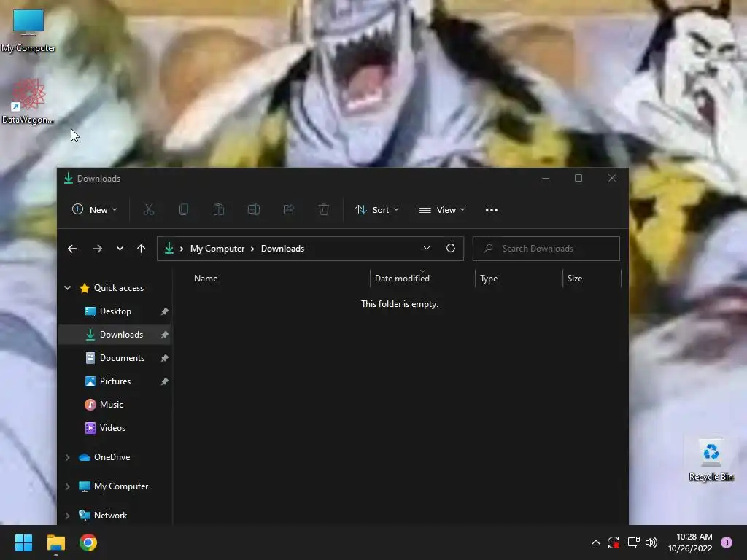Click the Delete trash icon
This screenshot has height=560, width=747.
pyautogui.click(x=323, y=209)
